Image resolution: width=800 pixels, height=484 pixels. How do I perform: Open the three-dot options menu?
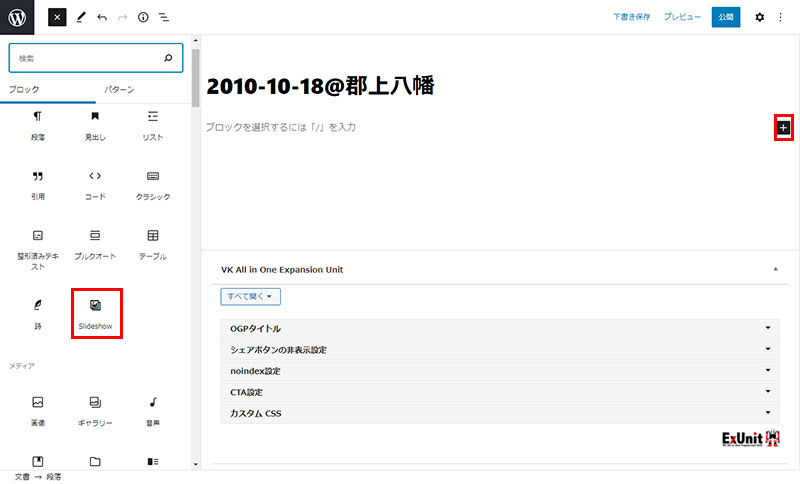click(781, 17)
